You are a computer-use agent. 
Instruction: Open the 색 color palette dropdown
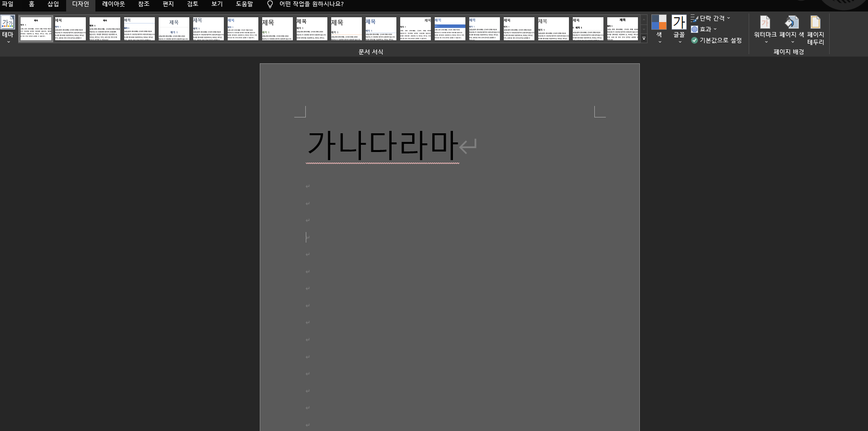[x=659, y=29]
